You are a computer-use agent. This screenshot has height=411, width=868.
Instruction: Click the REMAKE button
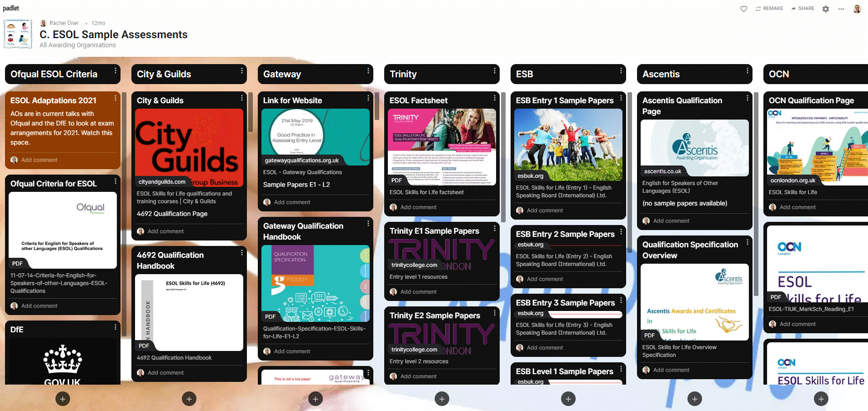point(769,9)
